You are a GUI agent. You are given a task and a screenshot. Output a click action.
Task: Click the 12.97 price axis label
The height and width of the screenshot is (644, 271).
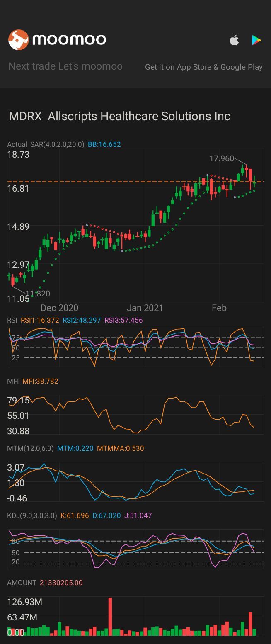click(18, 265)
